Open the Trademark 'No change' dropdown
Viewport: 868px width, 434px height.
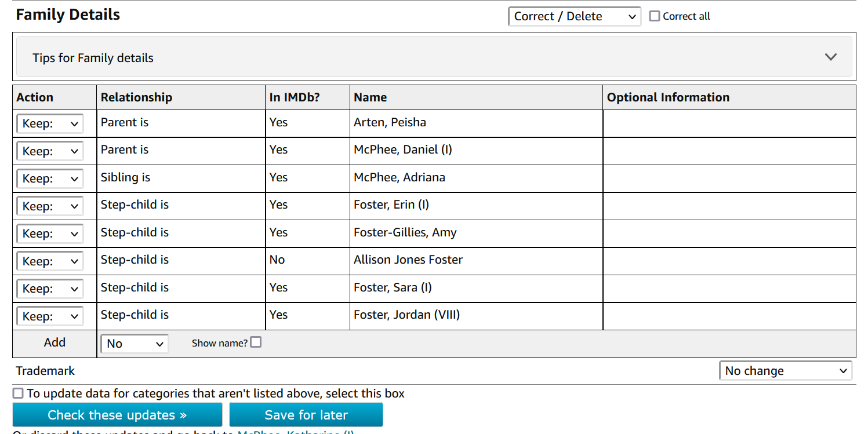click(785, 371)
